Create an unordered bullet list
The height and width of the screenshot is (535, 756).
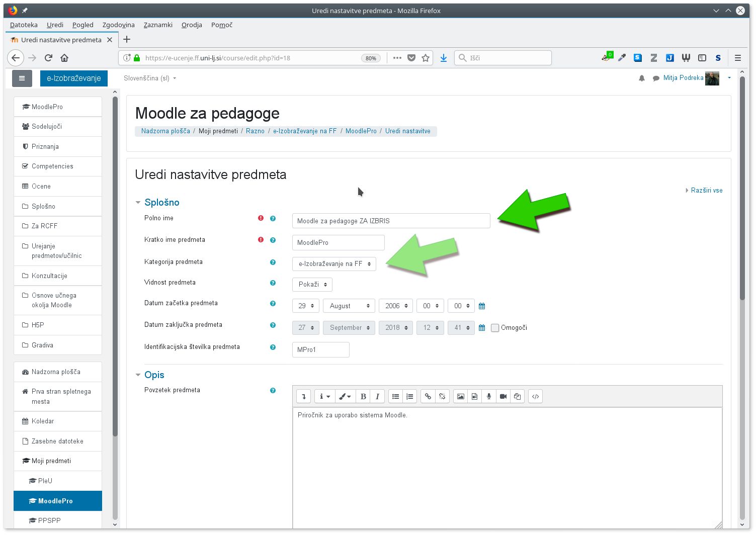coord(396,397)
